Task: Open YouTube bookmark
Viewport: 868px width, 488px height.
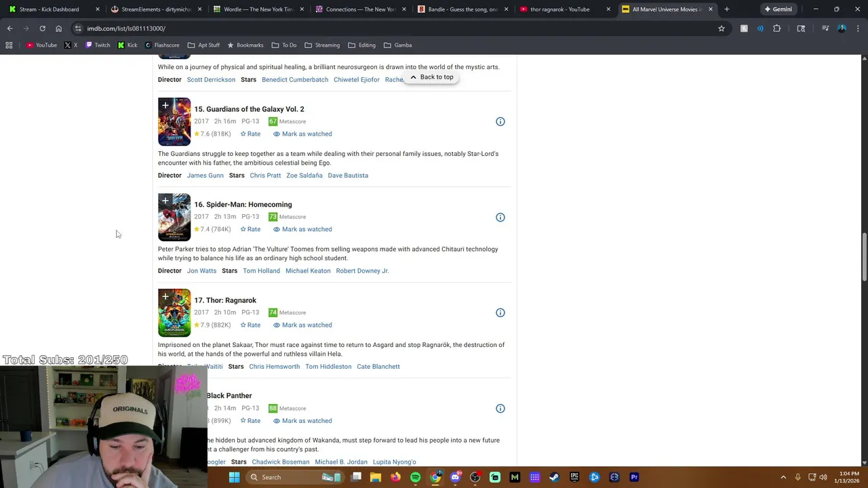Action: pyautogui.click(x=41, y=45)
